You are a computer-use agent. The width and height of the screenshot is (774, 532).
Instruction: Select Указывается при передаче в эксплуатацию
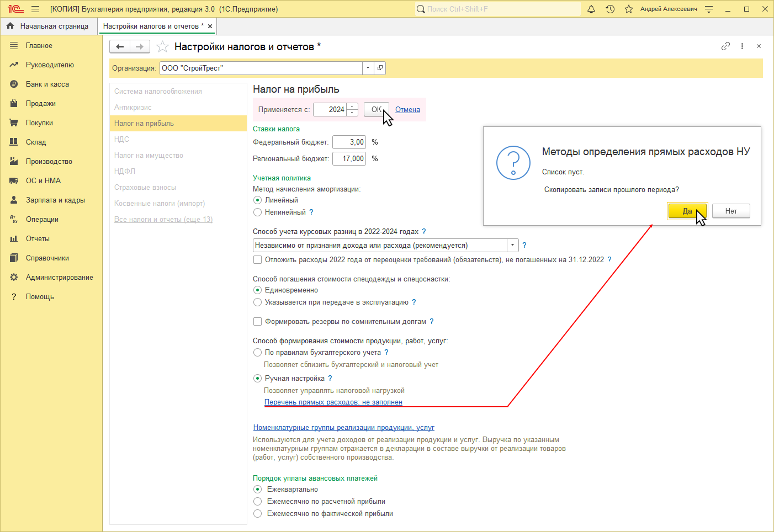pos(257,302)
